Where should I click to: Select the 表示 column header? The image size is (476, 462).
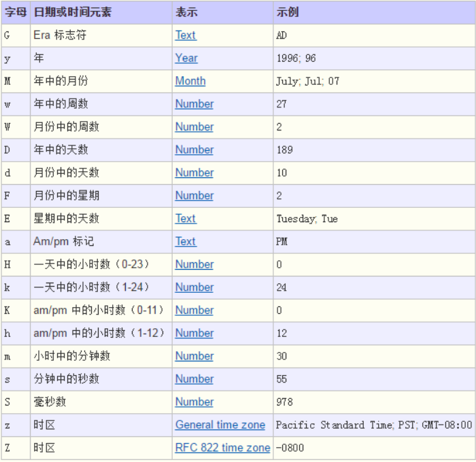pos(222,12)
